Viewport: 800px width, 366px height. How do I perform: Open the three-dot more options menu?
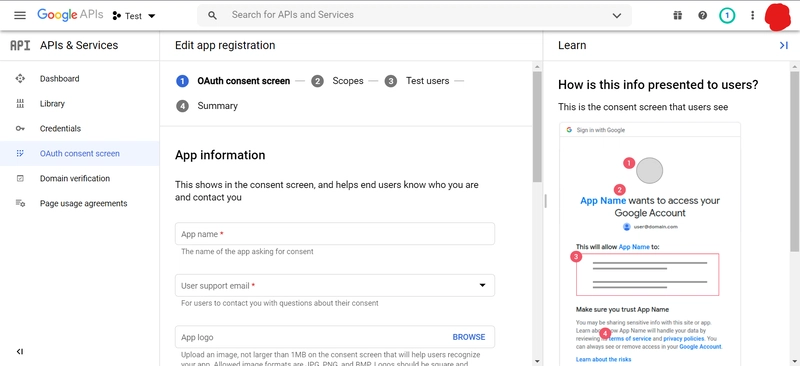pyautogui.click(x=752, y=15)
